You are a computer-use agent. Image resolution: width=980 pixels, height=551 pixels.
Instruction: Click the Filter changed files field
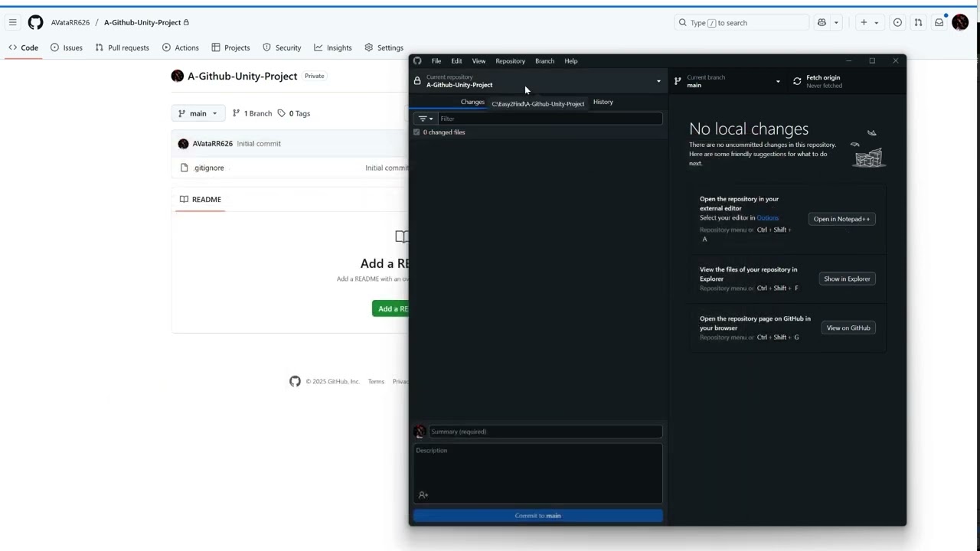[x=550, y=119]
